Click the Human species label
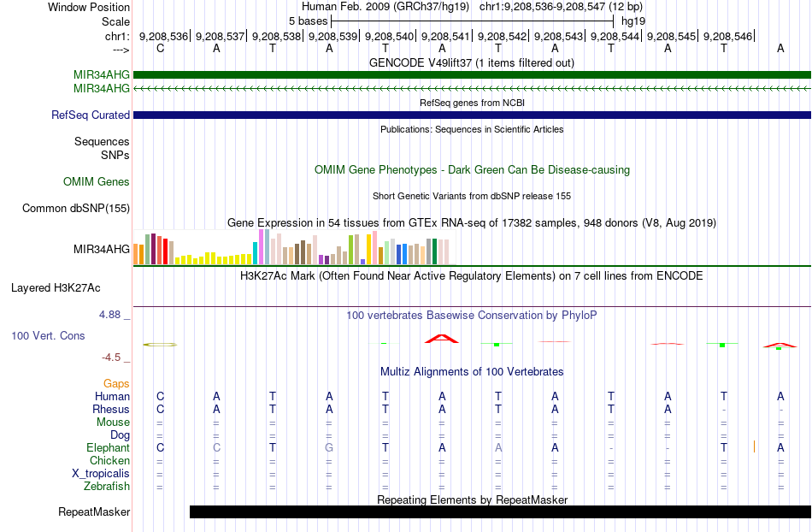Viewport: 812px width, 532px height. click(112, 396)
